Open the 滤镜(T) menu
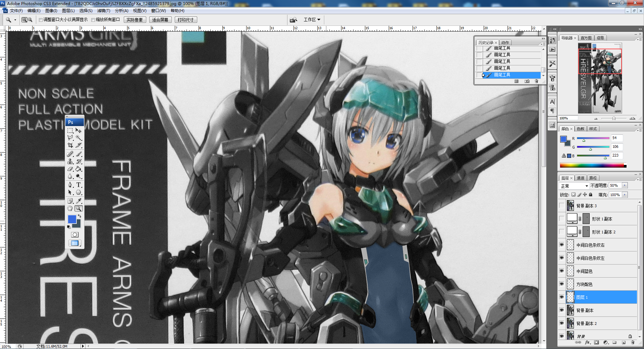 tap(103, 11)
